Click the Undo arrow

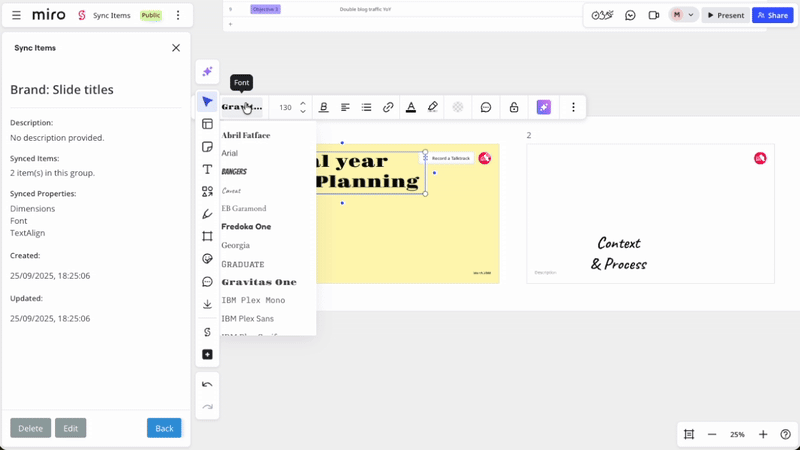207,384
